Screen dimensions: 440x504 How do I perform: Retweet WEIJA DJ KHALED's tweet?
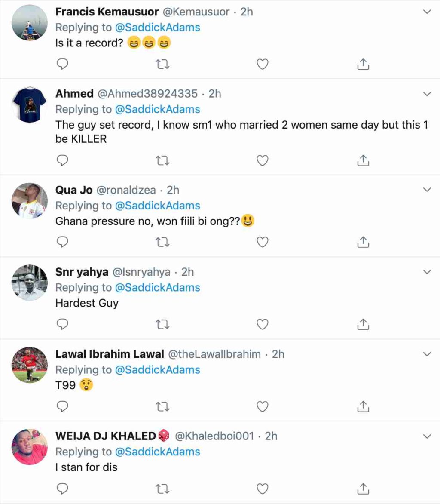(162, 489)
